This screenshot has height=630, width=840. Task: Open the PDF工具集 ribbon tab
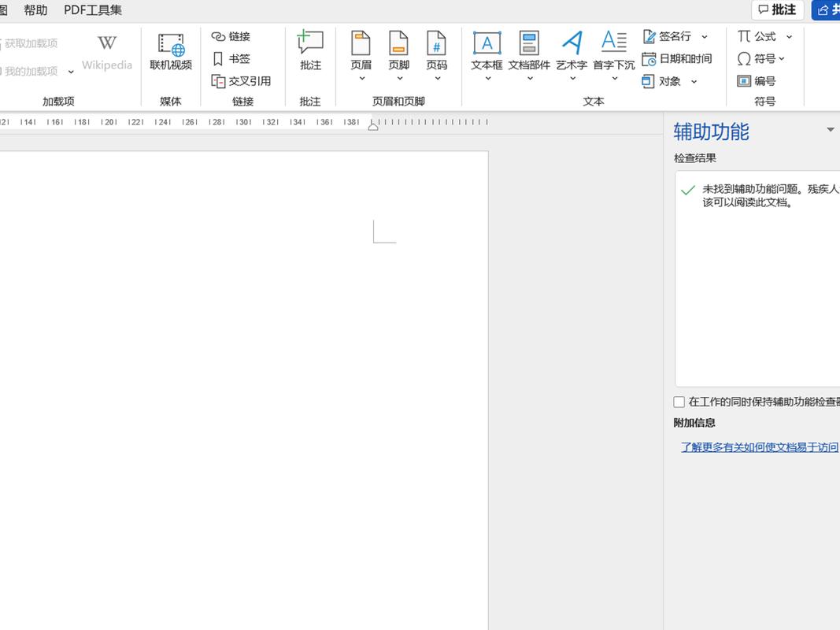(x=93, y=10)
